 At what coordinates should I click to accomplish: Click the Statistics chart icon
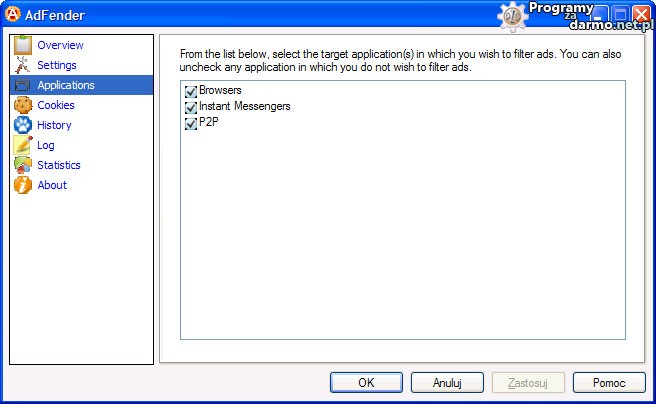click(x=22, y=165)
